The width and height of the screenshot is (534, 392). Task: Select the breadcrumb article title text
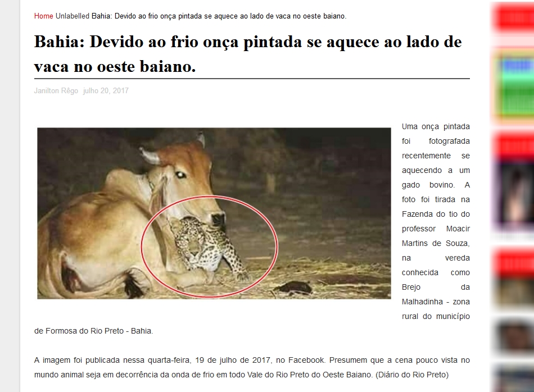(219, 16)
